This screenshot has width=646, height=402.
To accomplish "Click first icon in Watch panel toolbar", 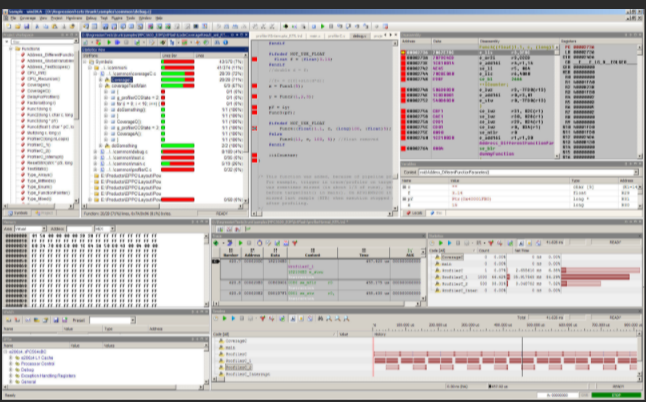I will pos(8,320).
